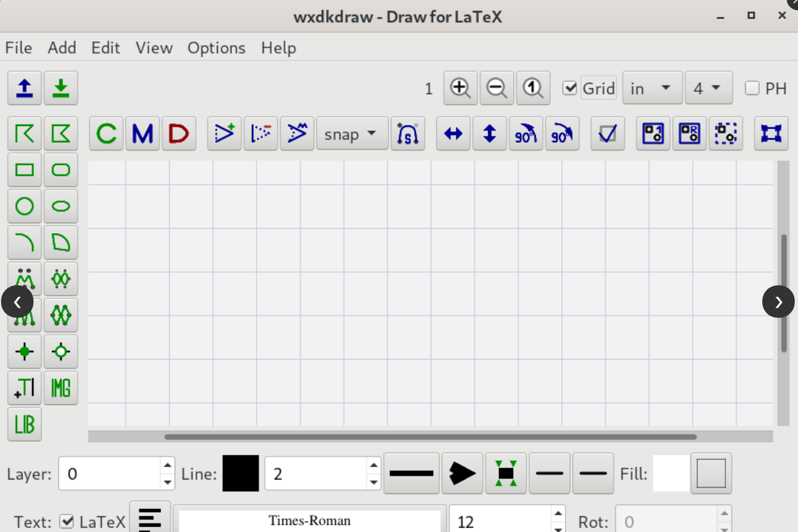Uncheck the LaTeX text option

(67, 521)
